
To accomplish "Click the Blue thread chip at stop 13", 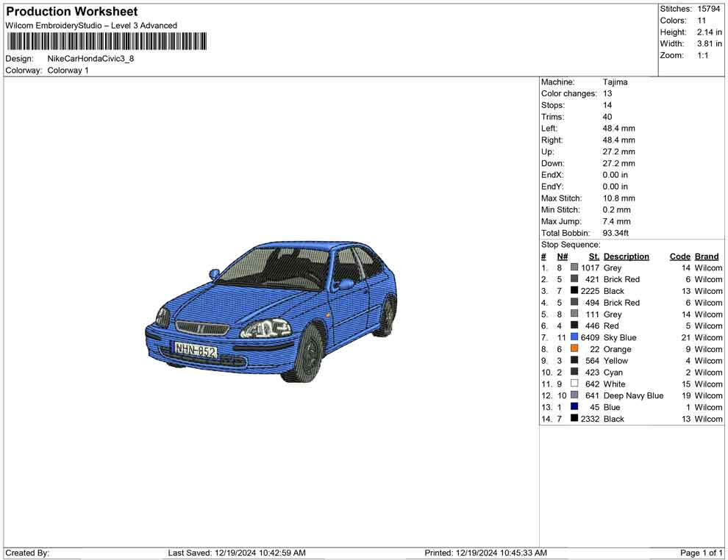I will click(x=574, y=407).
